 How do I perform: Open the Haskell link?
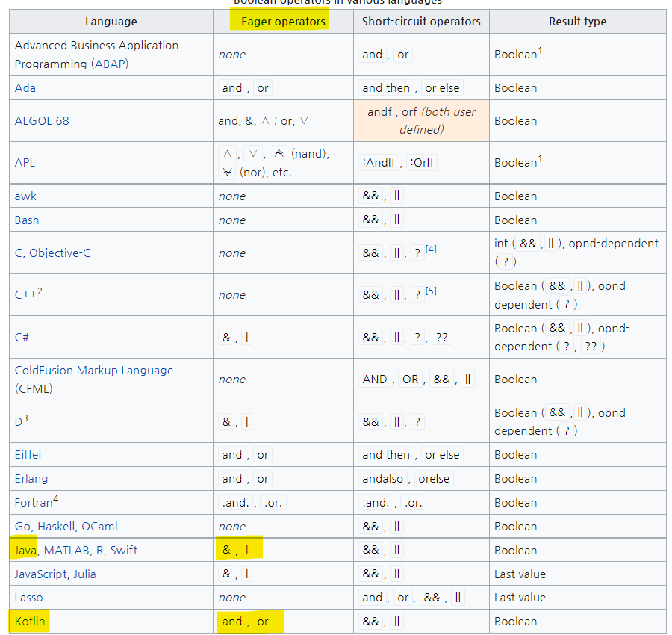[56, 527]
